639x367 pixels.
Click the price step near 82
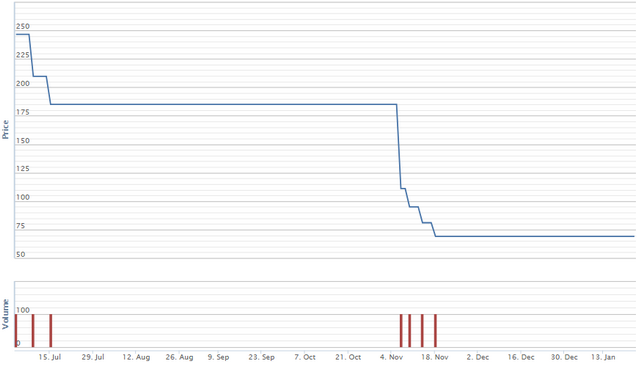427,222
